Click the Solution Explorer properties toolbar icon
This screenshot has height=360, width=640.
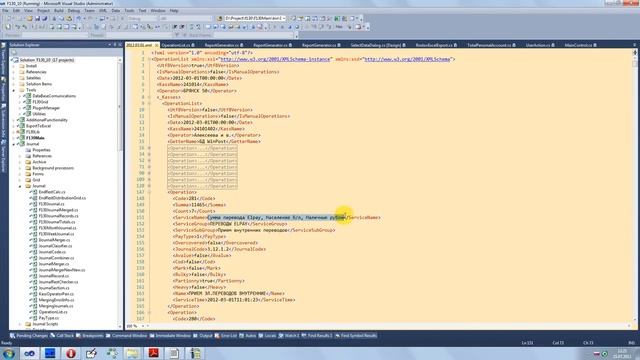coord(14,53)
